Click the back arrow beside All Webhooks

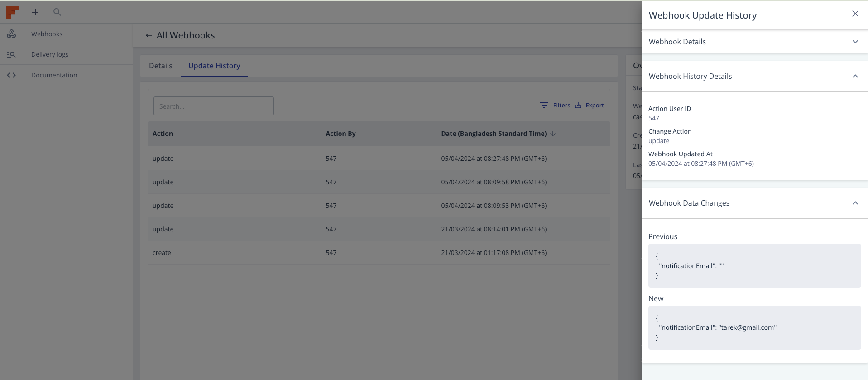(149, 35)
